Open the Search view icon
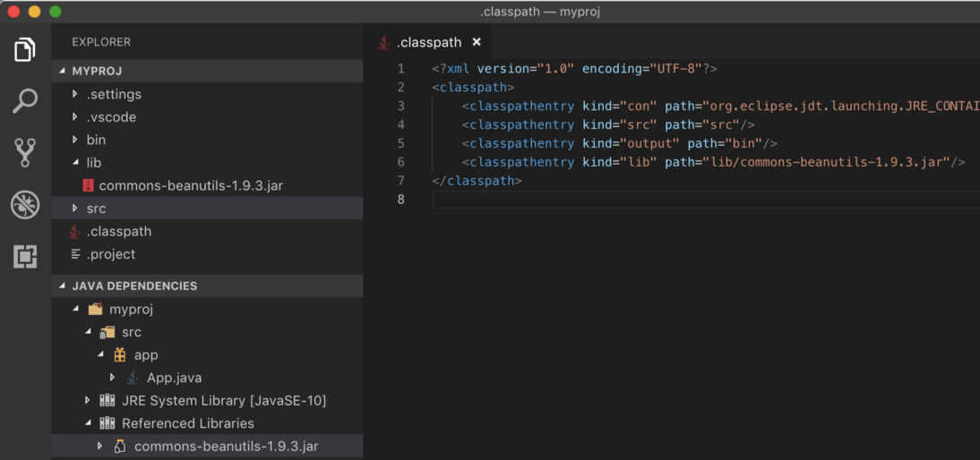 pos(25,101)
